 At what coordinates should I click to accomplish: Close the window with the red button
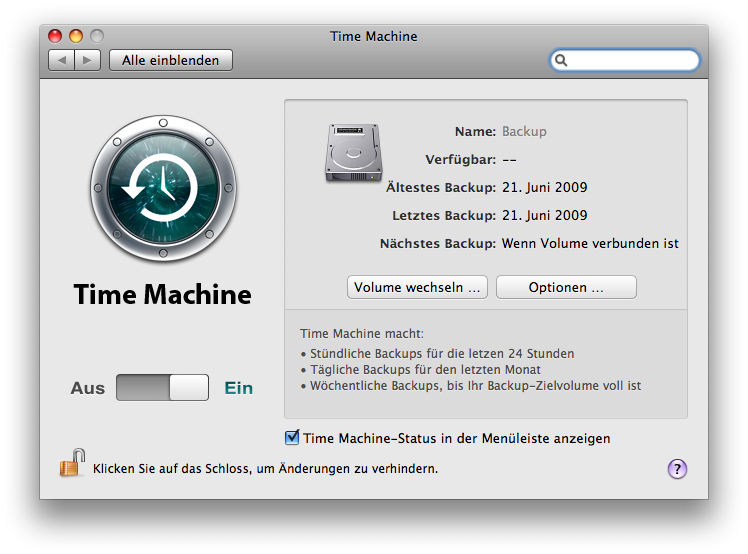click(x=55, y=36)
